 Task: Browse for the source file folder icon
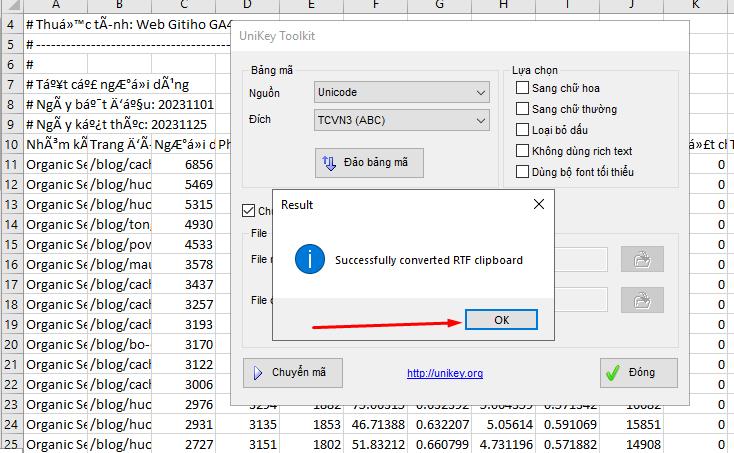(x=642, y=259)
